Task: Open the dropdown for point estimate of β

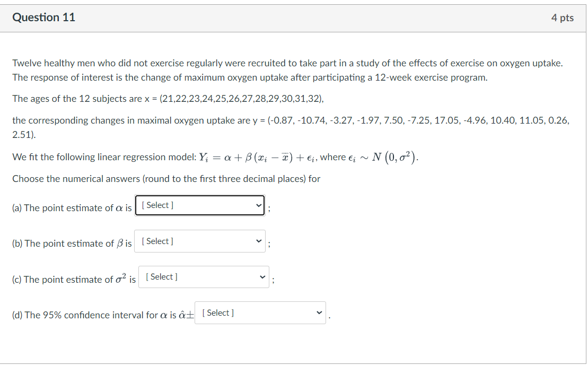Action: point(200,241)
